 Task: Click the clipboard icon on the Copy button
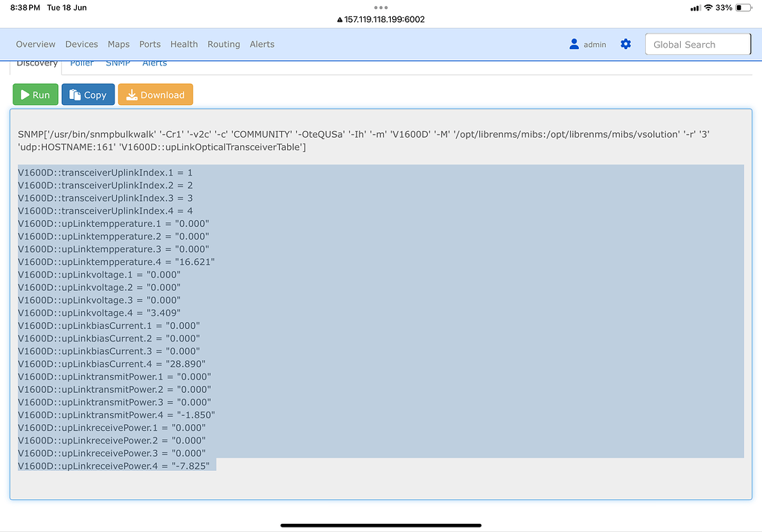tap(74, 94)
